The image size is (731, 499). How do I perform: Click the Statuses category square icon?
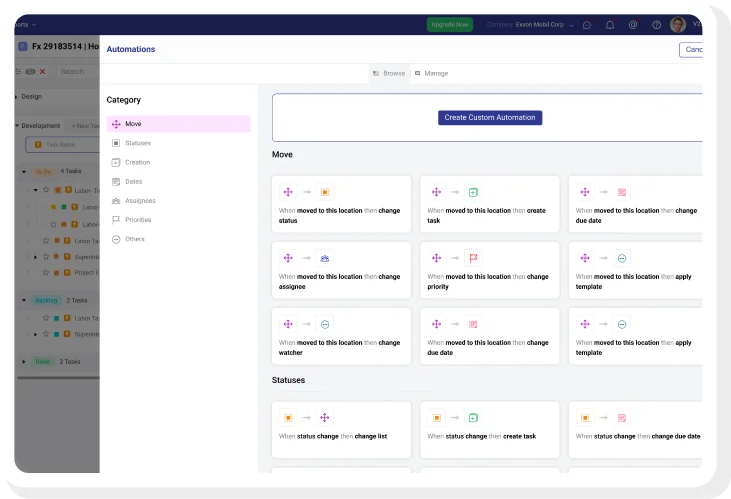point(116,143)
